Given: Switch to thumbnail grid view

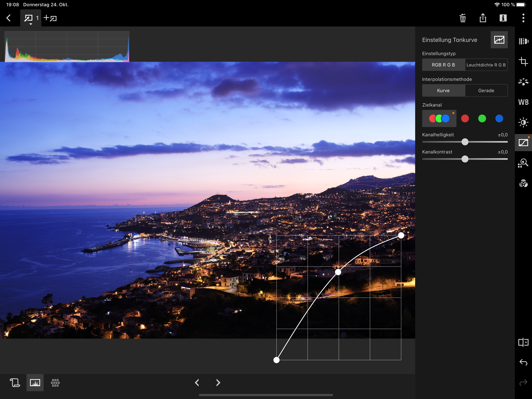Looking at the screenshot, I should click(55, 382).
